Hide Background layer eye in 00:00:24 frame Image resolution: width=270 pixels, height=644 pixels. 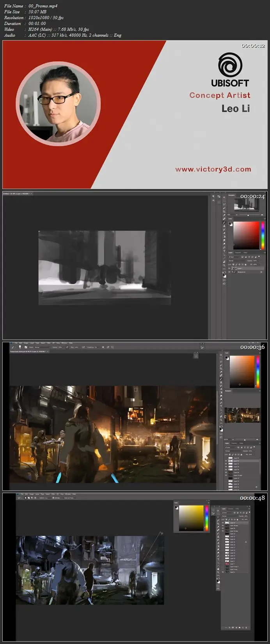pyautogui.click(x=229, y=272)
